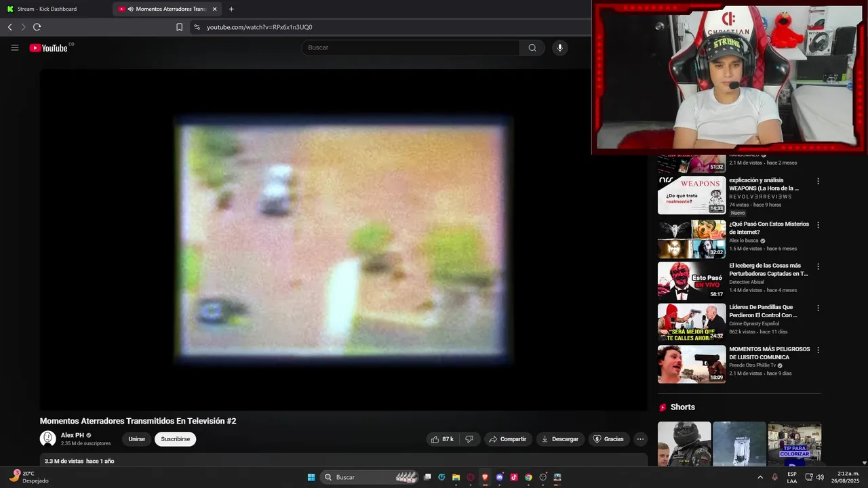Screen dimensions: 868x488
Task: Click the Suscribirse button
Action: [x=176, y=439]
